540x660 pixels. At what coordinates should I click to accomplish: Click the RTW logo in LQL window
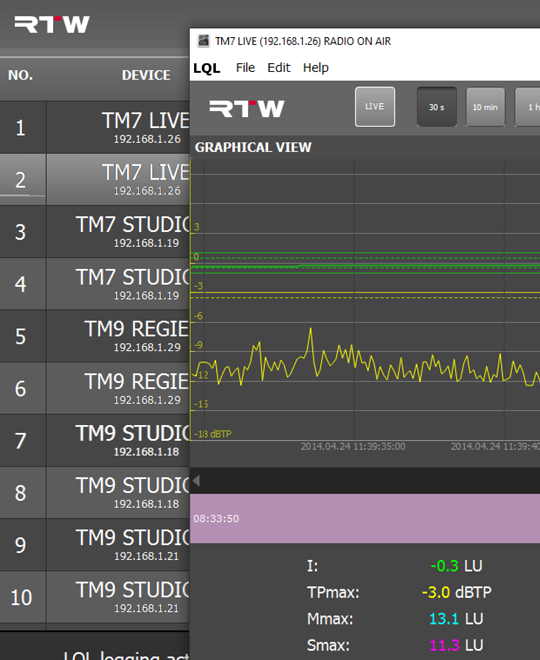(x=247, y=109)
